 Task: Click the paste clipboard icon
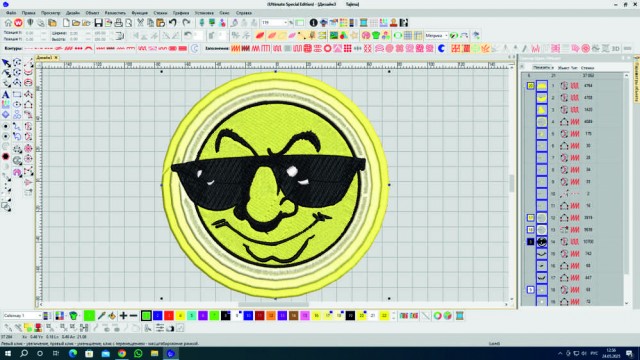(160, 23)
